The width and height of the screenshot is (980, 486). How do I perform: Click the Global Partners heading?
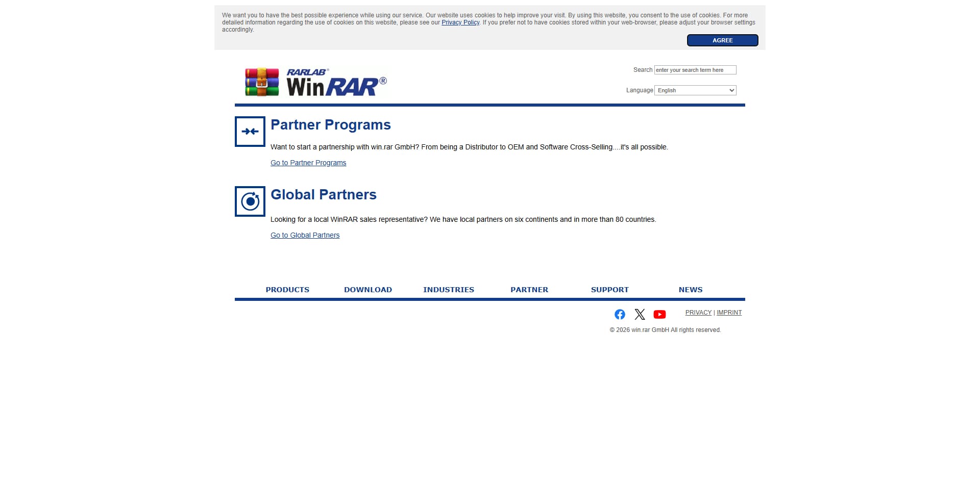[324, 195]
